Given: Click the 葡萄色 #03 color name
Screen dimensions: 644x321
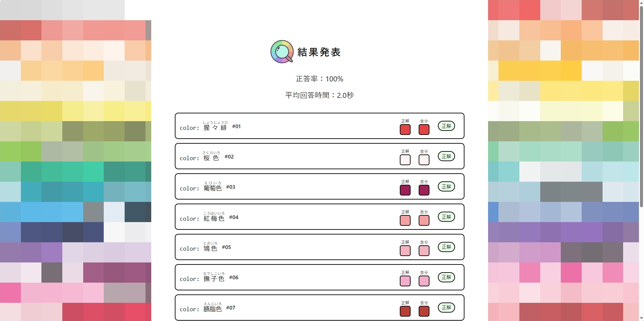Looking at the screenshot, I should 213,188.
